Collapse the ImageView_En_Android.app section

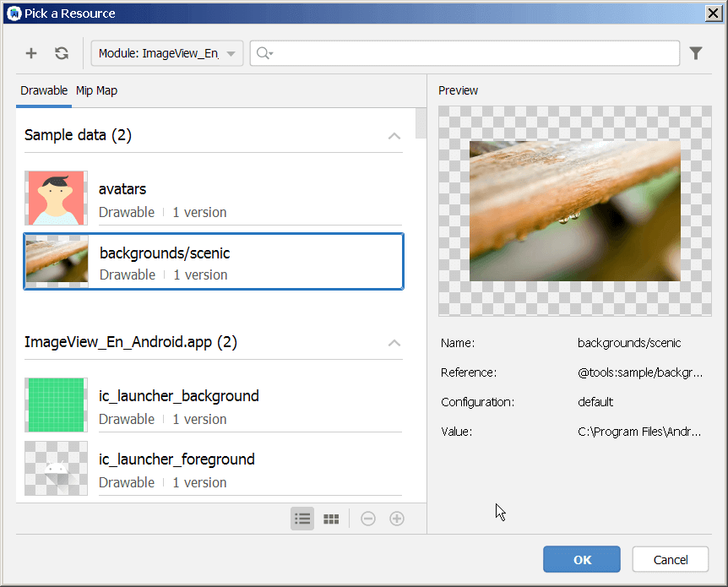point(394,343)
